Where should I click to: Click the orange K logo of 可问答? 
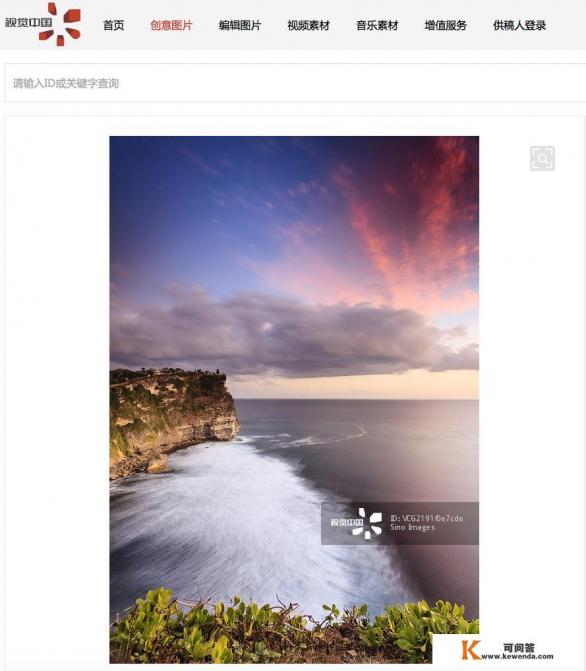click(x=470, y=650)
